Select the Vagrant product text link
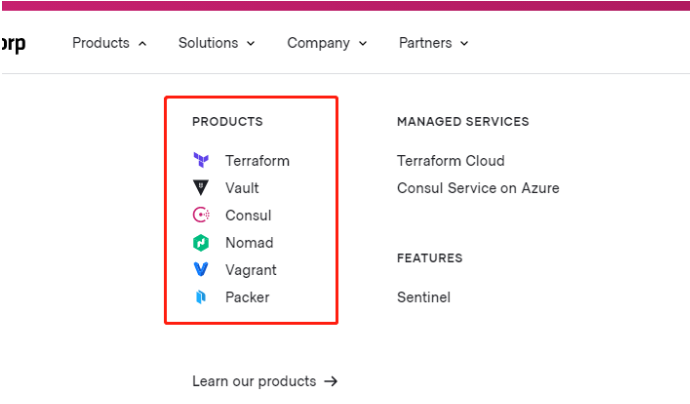 [251, 270]
